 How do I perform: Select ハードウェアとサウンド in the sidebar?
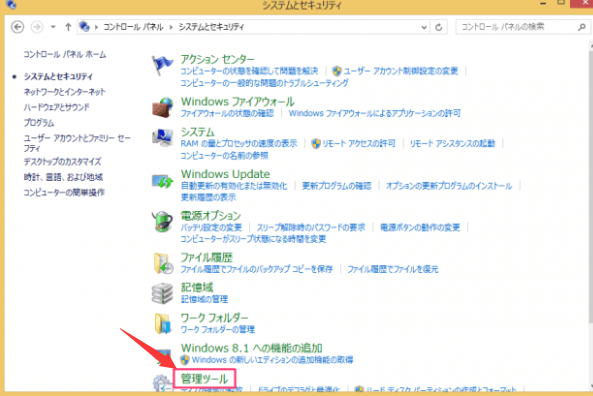[57, 107]
